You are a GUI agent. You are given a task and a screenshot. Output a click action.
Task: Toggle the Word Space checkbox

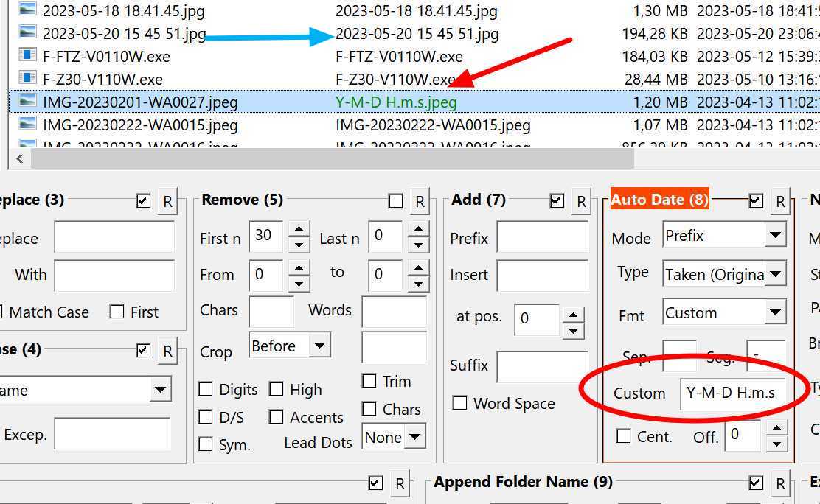pyautogui.click(x=460, y=403)
